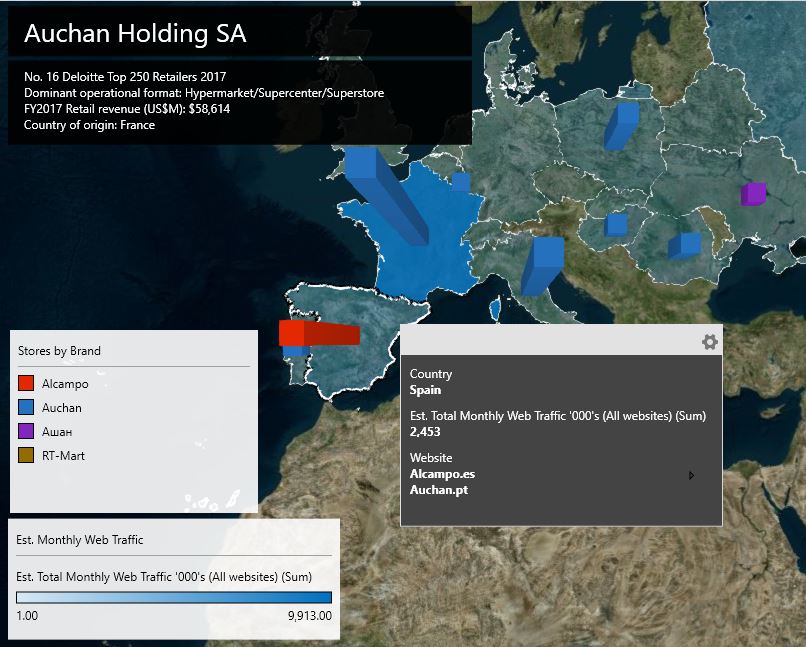The height and width of the screenshot is (647, 806).
Task: Click the 'Ашан' legend label
Action: pyautogui.click(x=57, y=432)
